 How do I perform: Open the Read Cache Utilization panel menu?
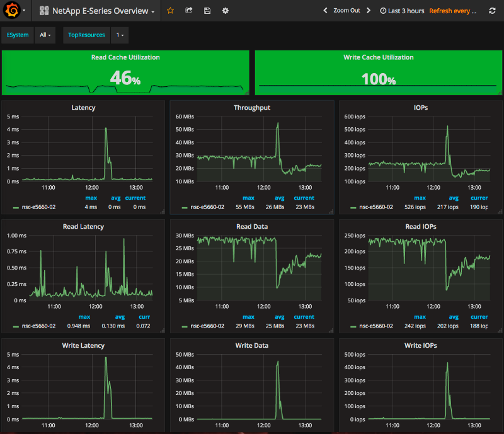click(x=125, y=57)
